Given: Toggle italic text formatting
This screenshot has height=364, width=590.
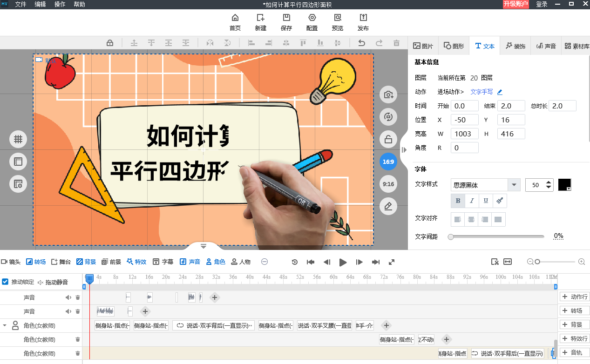Looking at the screenshot, I should [472, 201].
